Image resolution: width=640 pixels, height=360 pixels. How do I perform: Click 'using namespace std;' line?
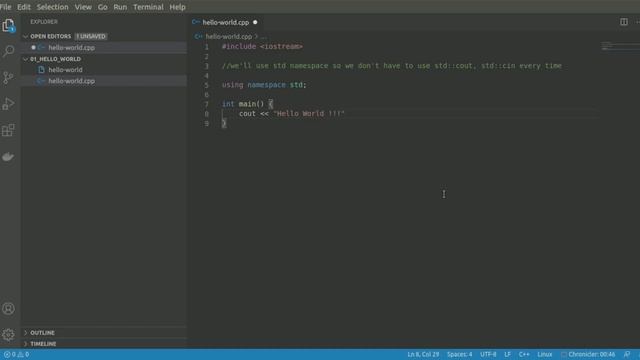coord(264,85)
